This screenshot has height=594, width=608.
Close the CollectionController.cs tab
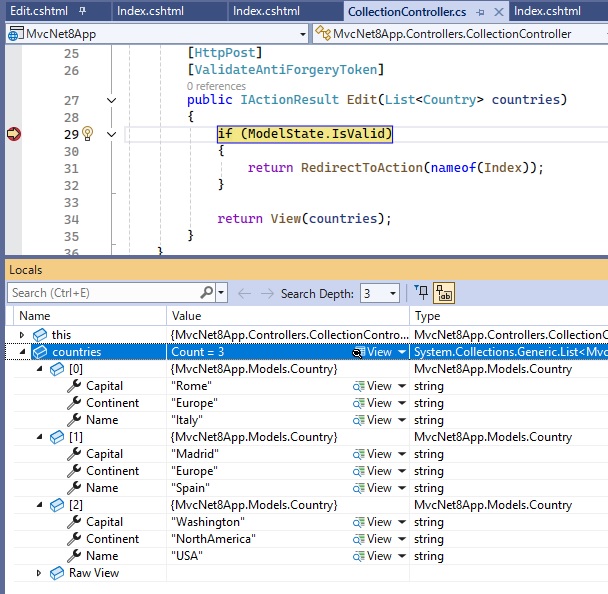(499, 12)
